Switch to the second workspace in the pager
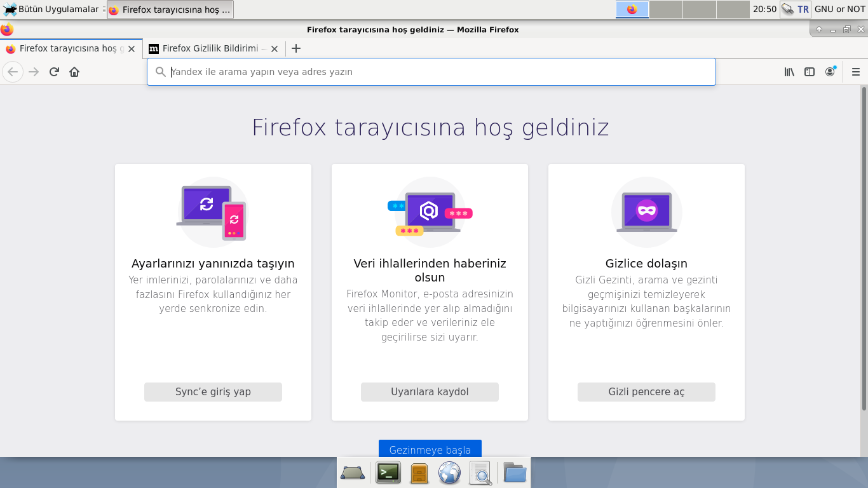The width and height of the screenshot is (868, 488). (666, 10)
